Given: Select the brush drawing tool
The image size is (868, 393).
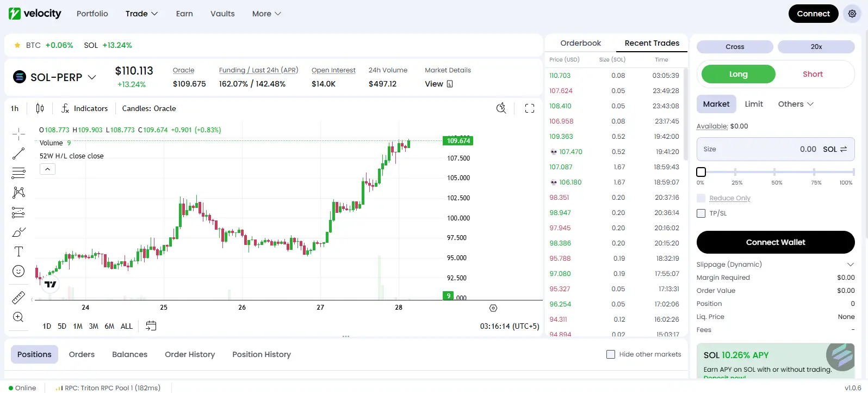Looking at the screenshot, I should click(18, 232).
